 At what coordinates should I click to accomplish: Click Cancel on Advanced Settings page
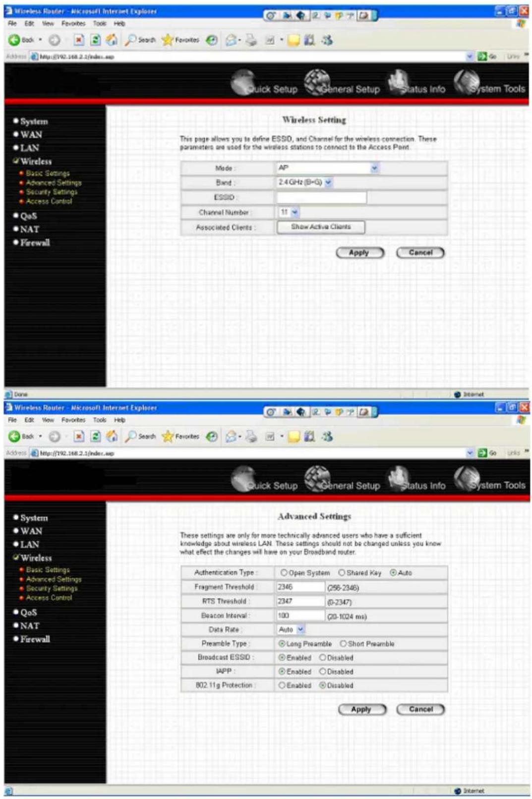click(x=420, y=709)
